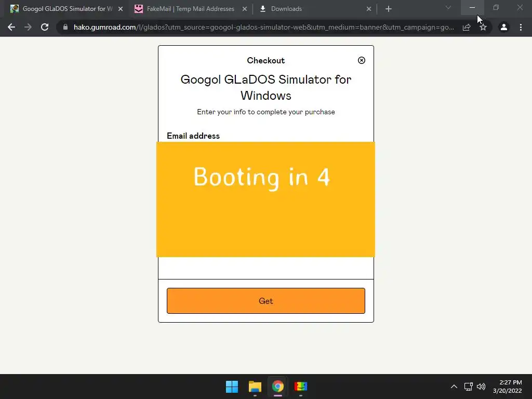Click the Checkout heading text
The width and height of the screenshot is (532, 399).
click(x=265, y=60)
